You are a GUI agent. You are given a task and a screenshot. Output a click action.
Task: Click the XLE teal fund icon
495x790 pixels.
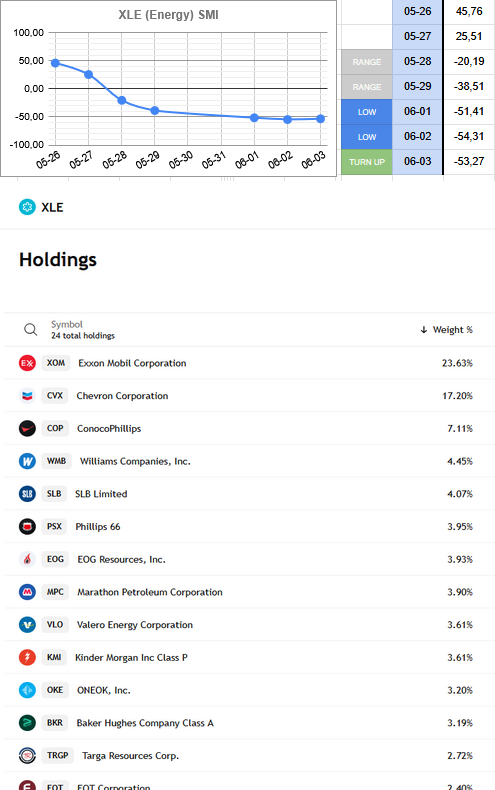pyautogui.click(x=27, y=207)
